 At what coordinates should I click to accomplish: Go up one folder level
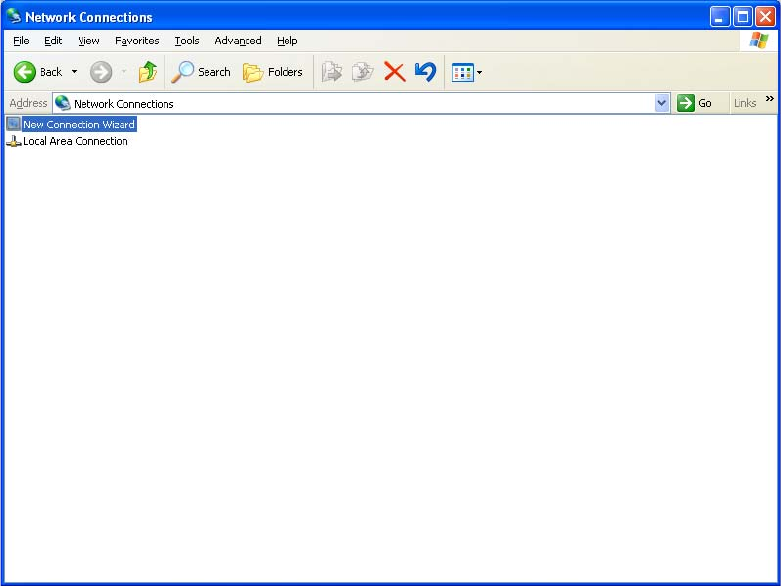pos(147,72)
